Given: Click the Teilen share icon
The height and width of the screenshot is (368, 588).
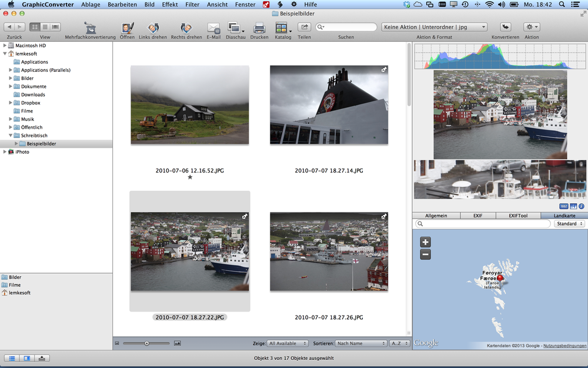Looking at the screenshot, I should (x=304, y=27).
